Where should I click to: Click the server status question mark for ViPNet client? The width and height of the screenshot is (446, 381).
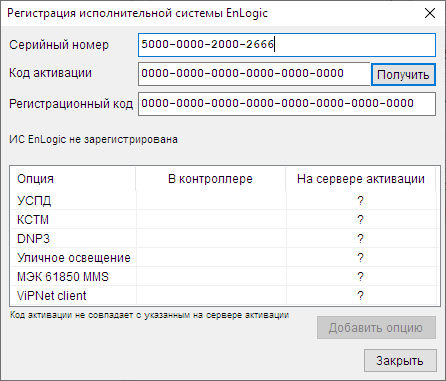[x=360, y=296]
